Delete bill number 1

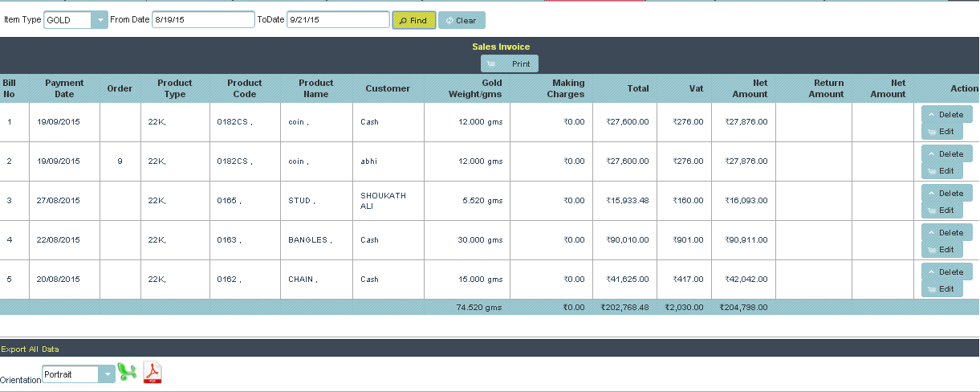[x=946, y=114]
